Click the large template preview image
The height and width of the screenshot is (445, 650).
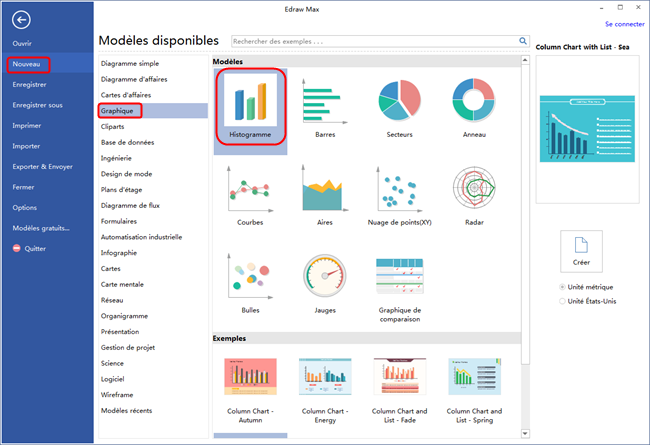pos(587,129)
